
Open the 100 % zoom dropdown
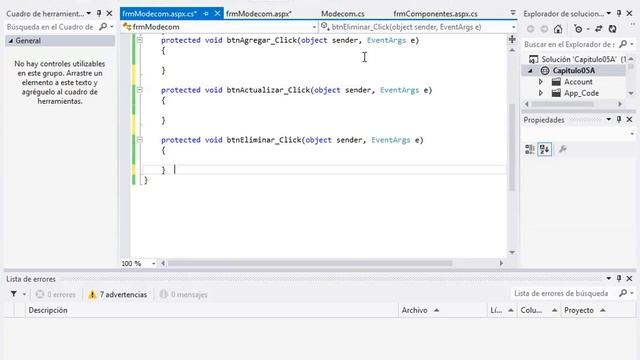coord(153,264)
